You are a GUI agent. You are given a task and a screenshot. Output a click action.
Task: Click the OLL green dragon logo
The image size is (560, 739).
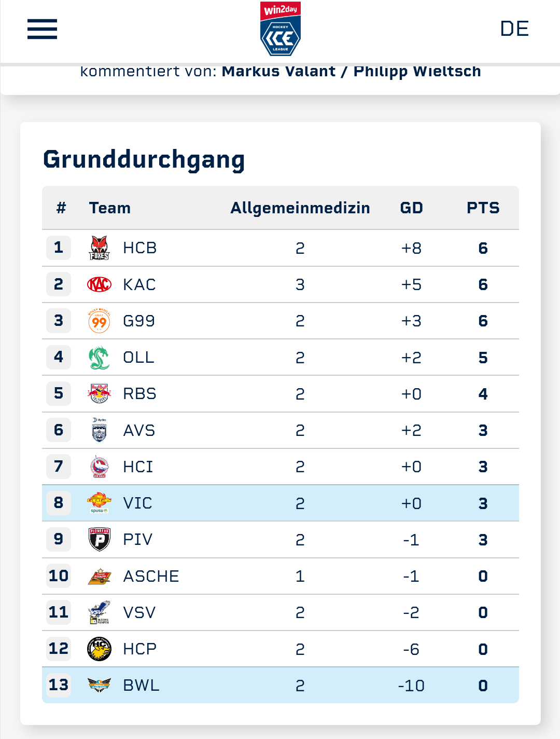pos(99,358)
